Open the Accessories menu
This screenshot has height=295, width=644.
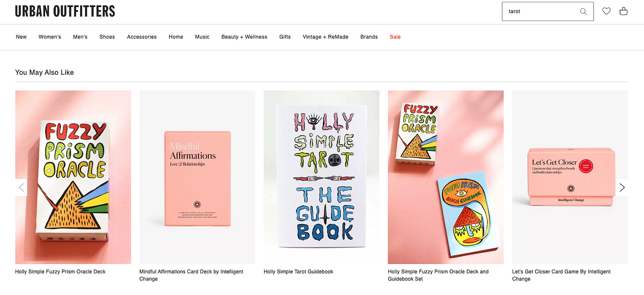coord(142,37)
